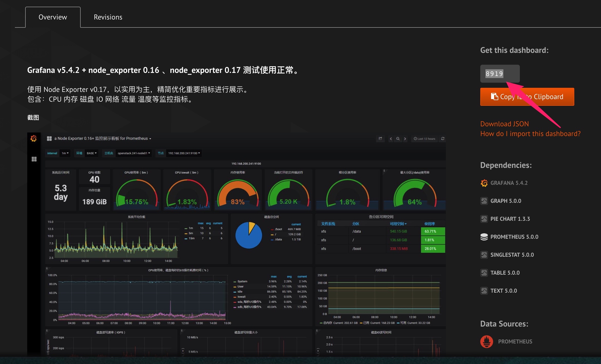Image resolution: width=601 pixels, height=364 pixels.
Task: Sort by the '可用空间' column header
Action: 398,224
